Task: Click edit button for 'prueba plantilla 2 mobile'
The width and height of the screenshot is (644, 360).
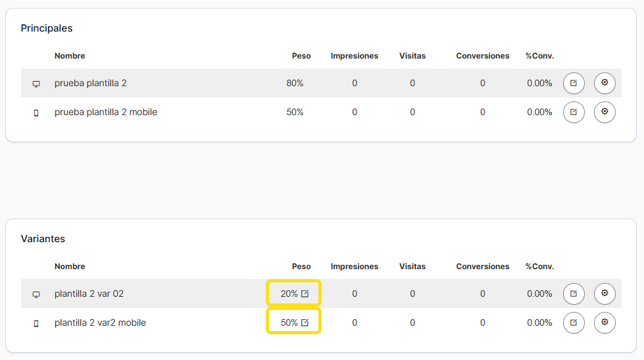Action: (x=574, y=113)
